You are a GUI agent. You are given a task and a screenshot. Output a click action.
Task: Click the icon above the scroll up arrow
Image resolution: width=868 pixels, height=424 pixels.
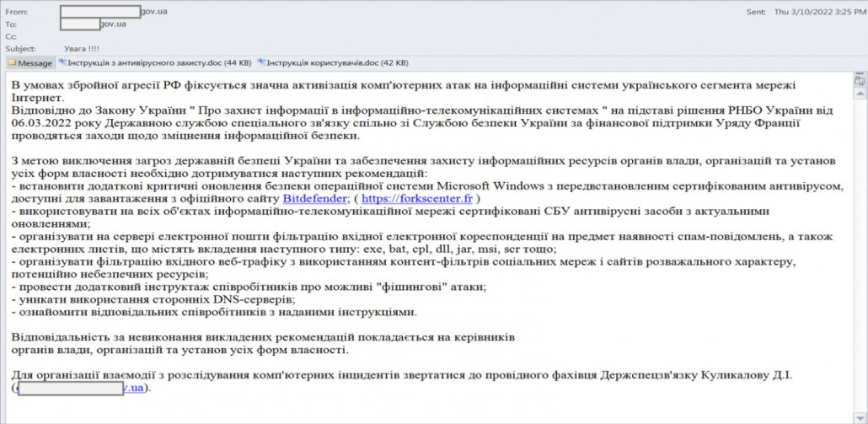(860, 81)
